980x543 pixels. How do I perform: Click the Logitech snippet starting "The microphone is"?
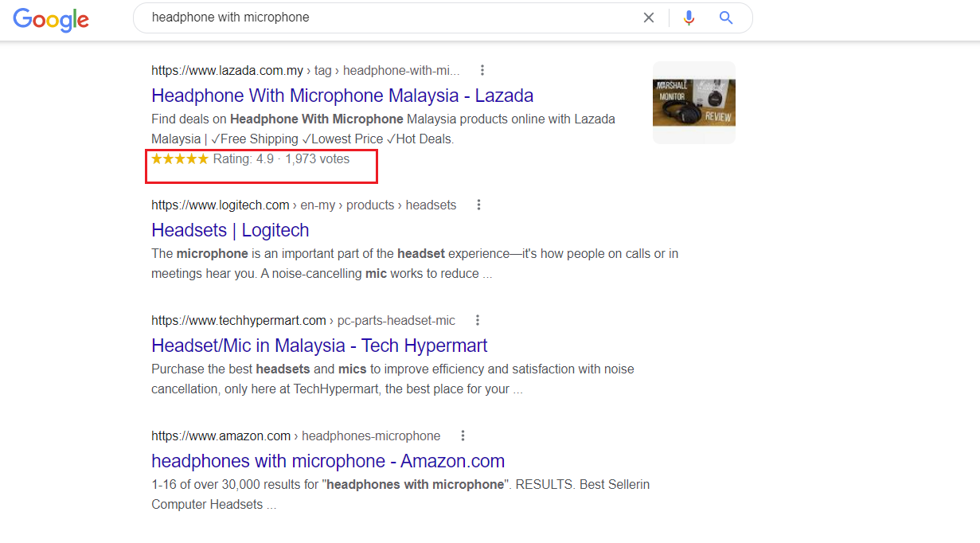click(x=415, y=264)
